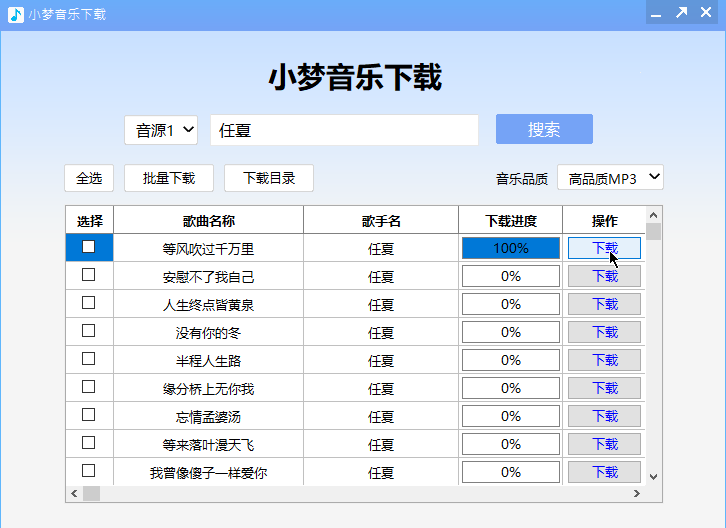Screen dimensions: 726x528
Task: Expand the 高品质MP3 quality dropdown
Action: point(610,178)
